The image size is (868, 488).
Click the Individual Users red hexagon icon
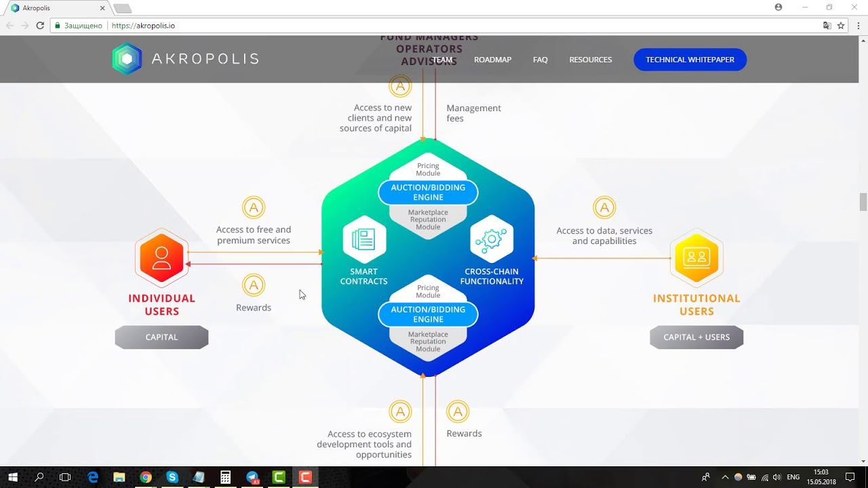(161, 258)
